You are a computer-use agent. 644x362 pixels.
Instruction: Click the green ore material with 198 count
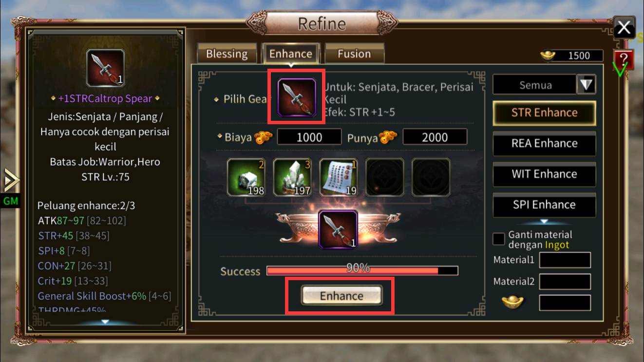point(246,177)
